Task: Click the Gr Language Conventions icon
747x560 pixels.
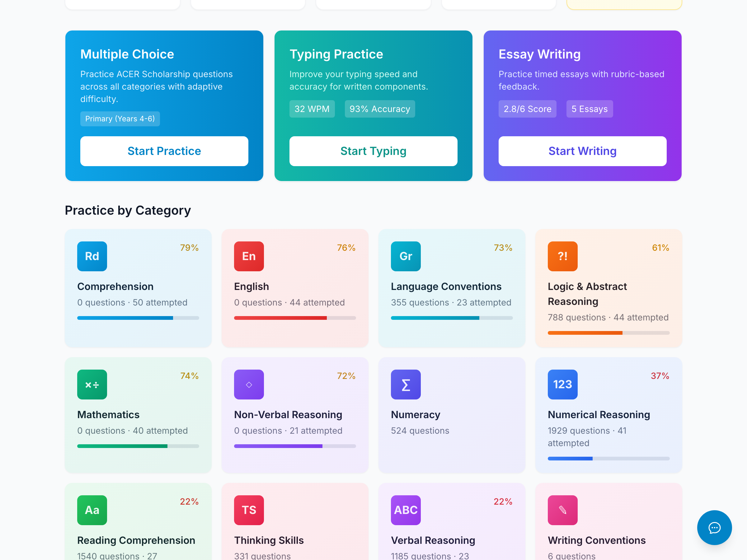Action: point(406,256)
